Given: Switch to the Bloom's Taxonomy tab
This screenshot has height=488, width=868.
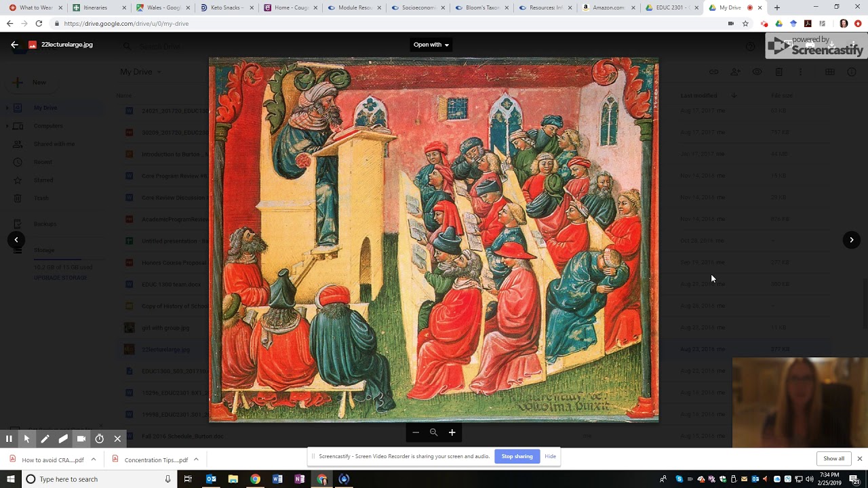Looking at the screenshot, I should pos(481,7).
